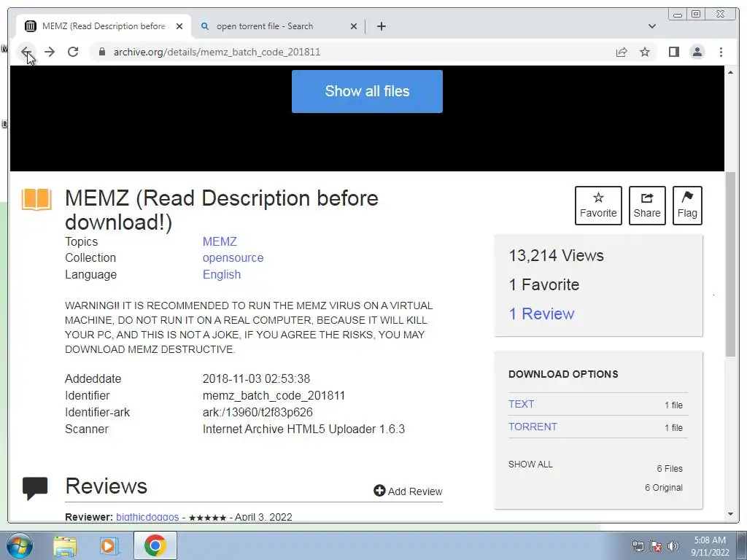Open Chrome three-dot menu
747x560 pixels.
[x=721, y=52]
